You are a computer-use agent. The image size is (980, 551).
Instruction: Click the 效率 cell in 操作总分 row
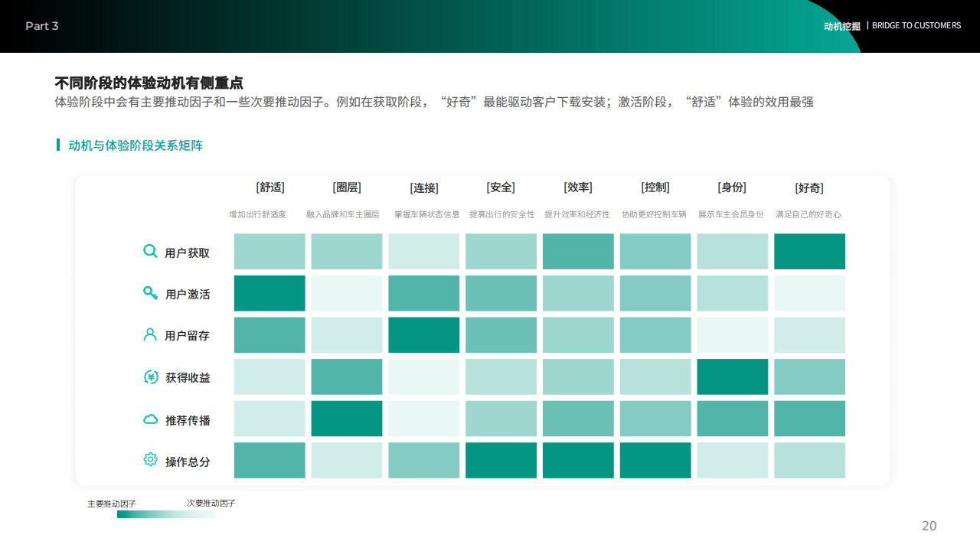click(x=578, y=460)
